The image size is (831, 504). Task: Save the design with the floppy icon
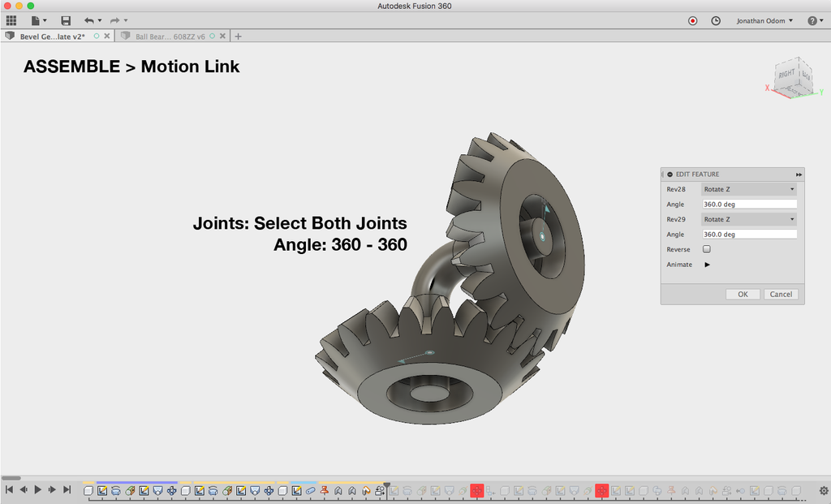[x=66, y=20]
